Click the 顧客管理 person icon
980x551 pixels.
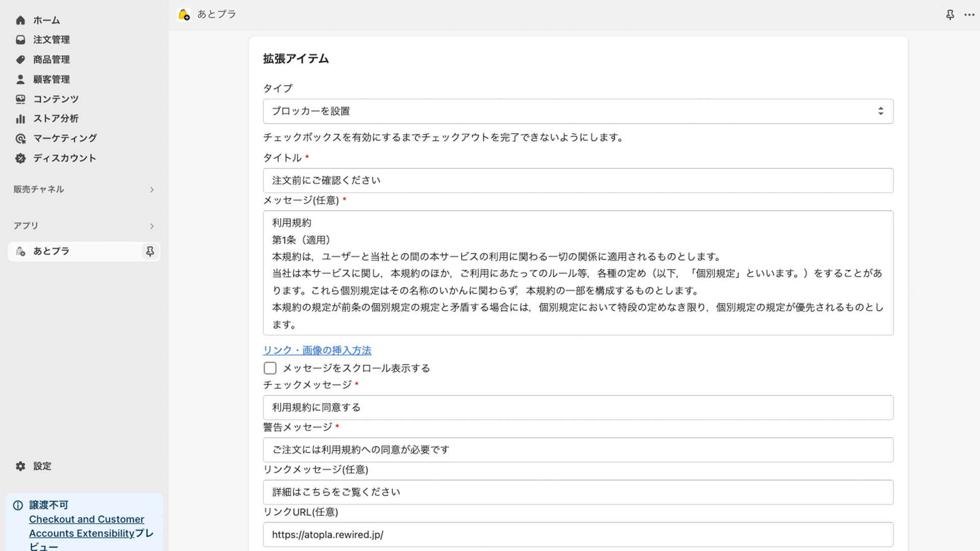(20, 80)
